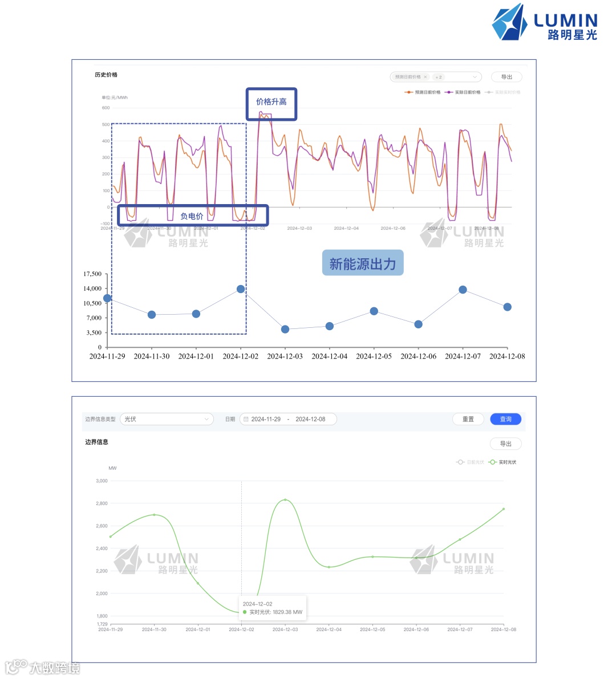The height and width of the screenshot is (679, 616).
Task: Toggle the 实时光伏 legend series
Action: (x=502, y=462)
